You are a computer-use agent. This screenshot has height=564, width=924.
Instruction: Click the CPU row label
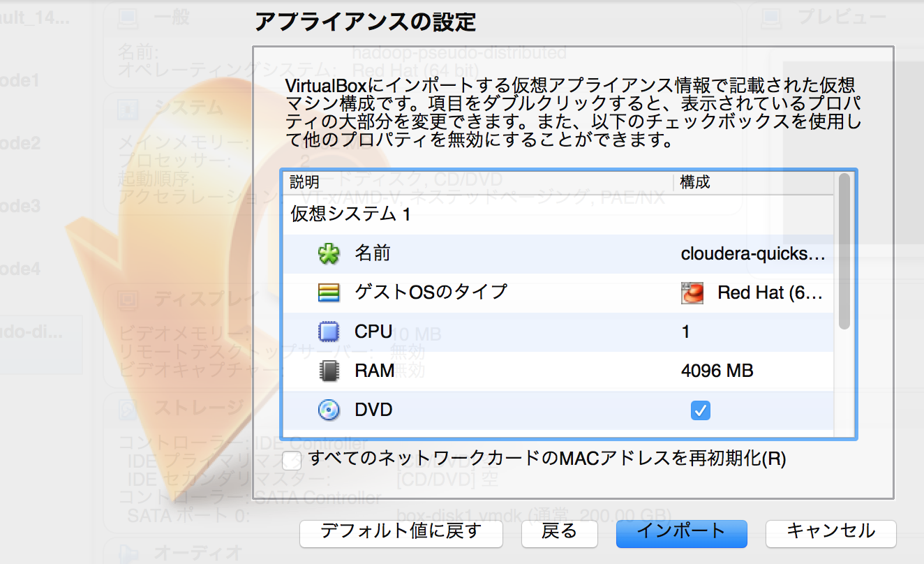[x=373, y=332]
